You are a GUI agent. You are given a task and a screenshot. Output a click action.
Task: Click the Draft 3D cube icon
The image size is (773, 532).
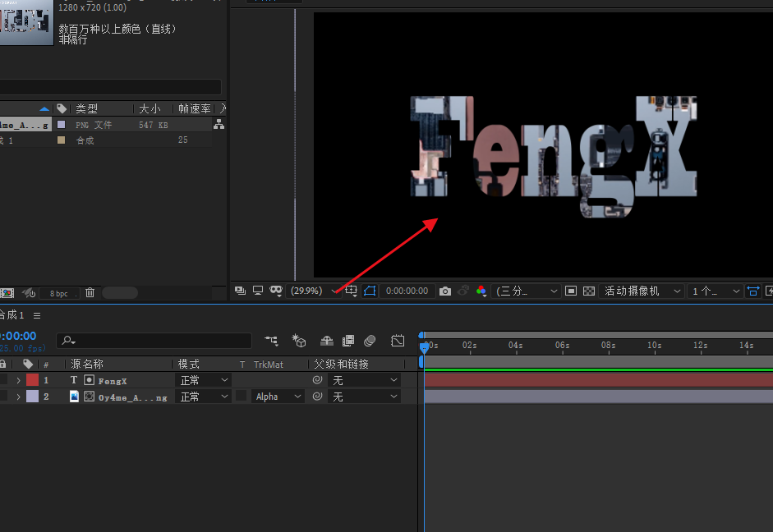(299, 340)
